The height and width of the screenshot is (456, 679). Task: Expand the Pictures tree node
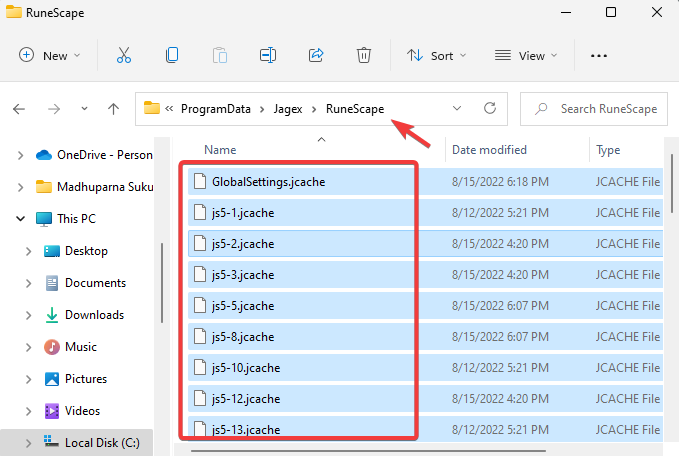pyautogui.click(x=29, y=379)
